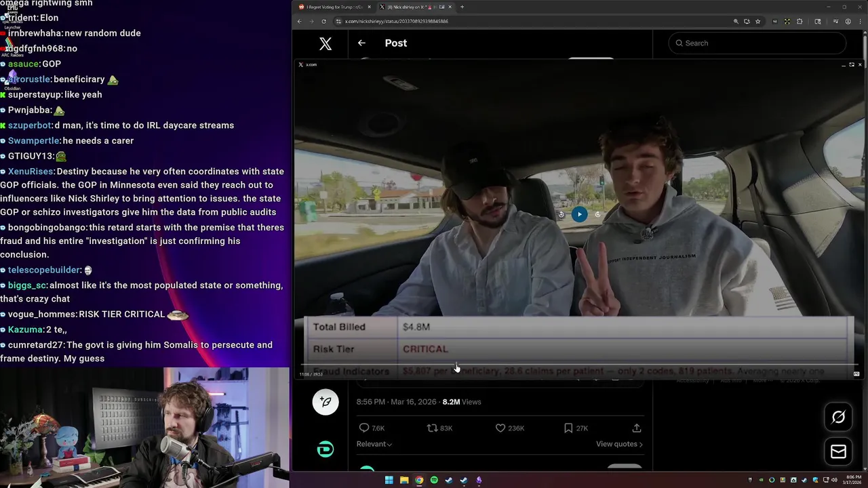This screenshot has width=868, height=488.
Task: Share the post with the upload arrow icon
Action: (x=636, y=428)
